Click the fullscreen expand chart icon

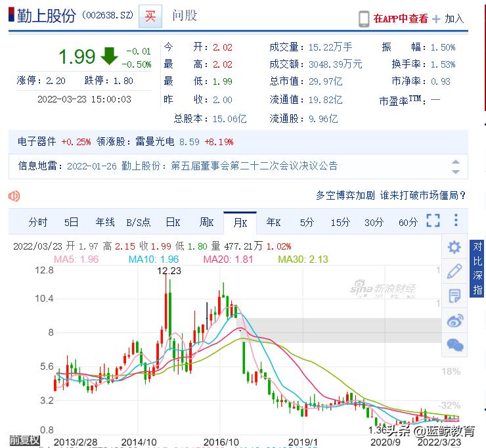[x=433, y=221]
